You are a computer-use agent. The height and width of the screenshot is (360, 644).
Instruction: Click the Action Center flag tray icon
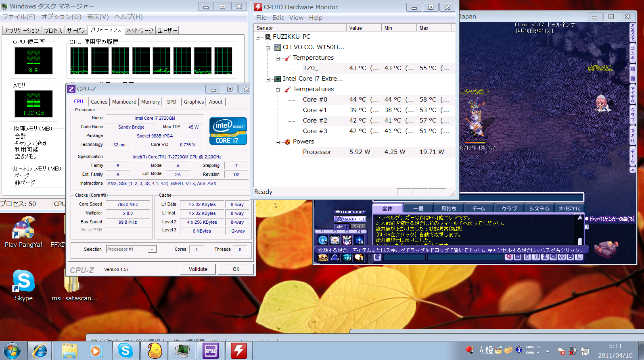click(x=560, y=351)
